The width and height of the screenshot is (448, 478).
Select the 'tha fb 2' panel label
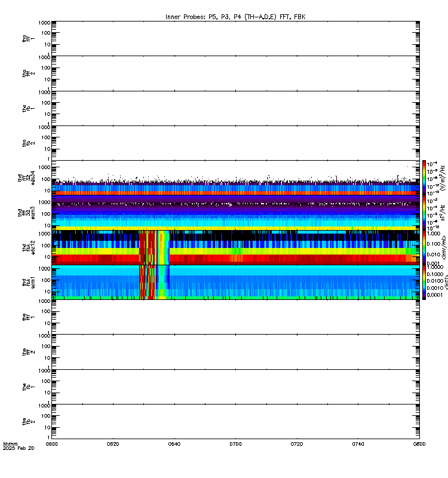coord(28,143)
